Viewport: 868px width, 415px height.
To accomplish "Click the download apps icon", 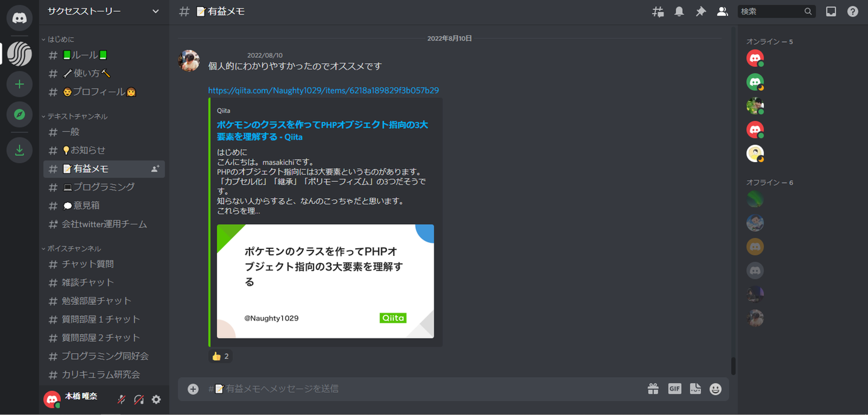I will [x=19, y=150].
